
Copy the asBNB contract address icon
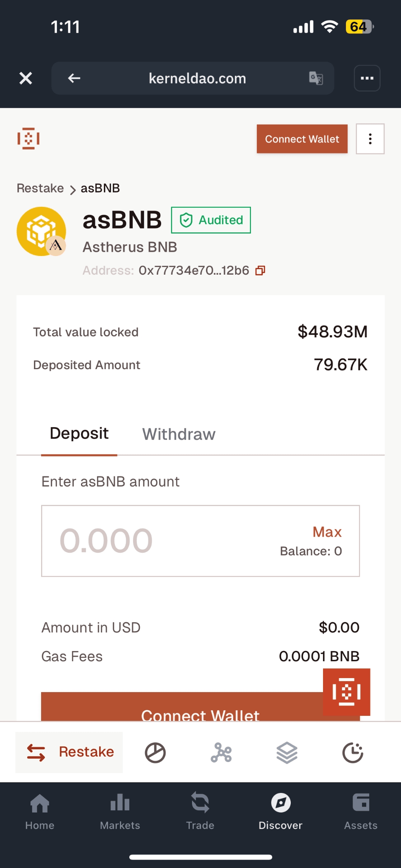click(260, 270)
